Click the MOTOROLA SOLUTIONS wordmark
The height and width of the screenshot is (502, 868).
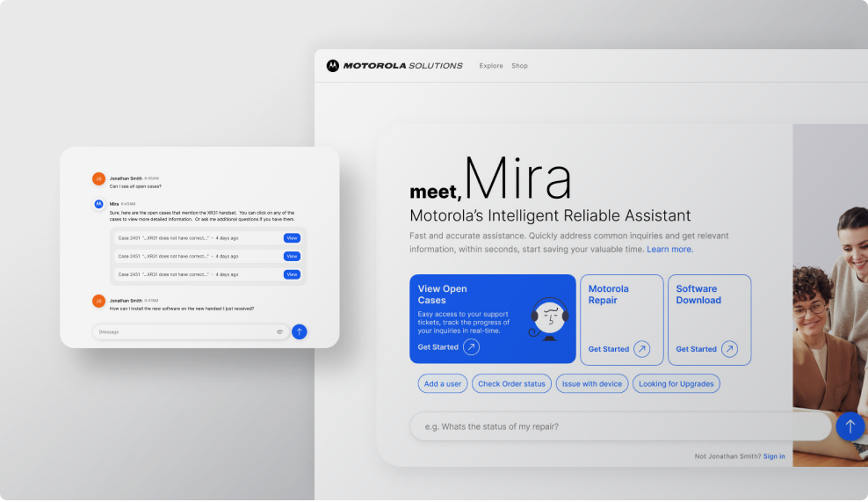pos(402,65)
